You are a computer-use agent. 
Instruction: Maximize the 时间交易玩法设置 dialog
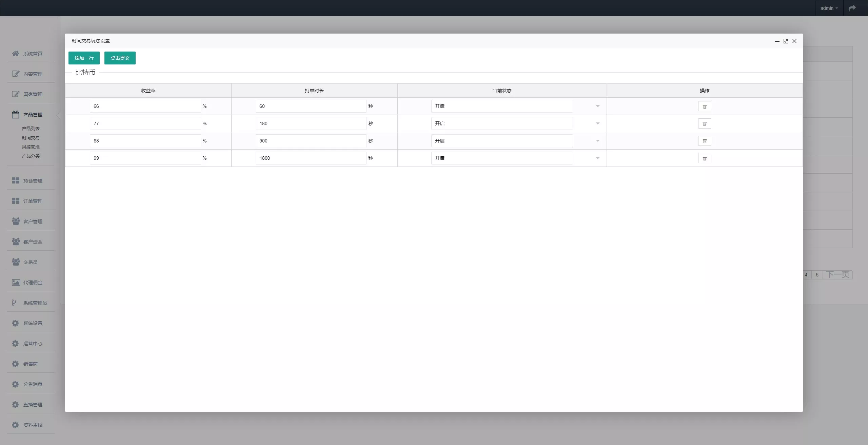[786, 41]
